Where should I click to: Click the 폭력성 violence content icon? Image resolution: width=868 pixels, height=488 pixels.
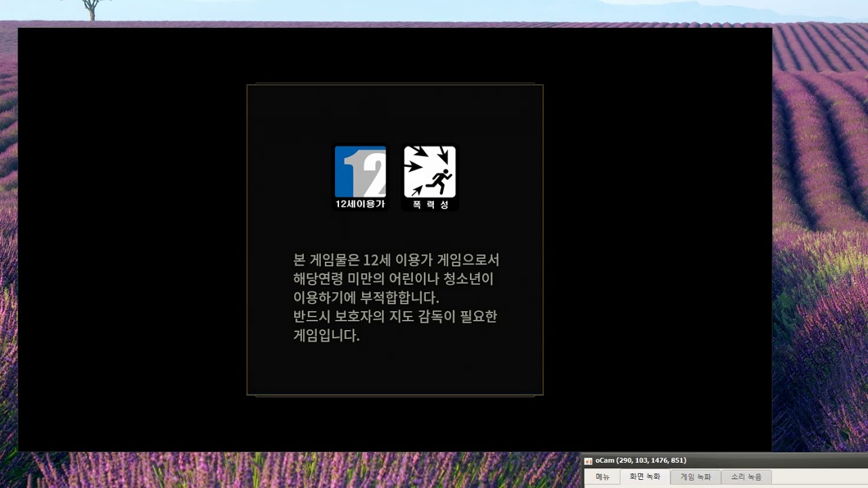[x=430, y=178]
